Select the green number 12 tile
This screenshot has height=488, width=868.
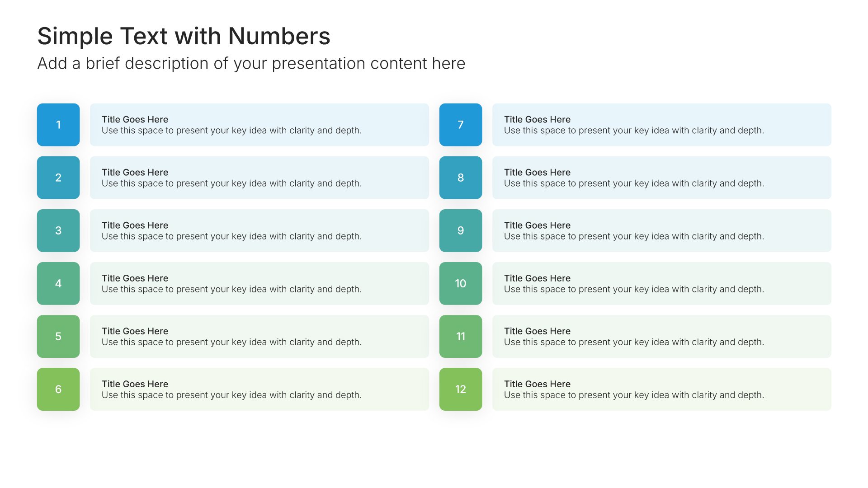pos(461,389)
